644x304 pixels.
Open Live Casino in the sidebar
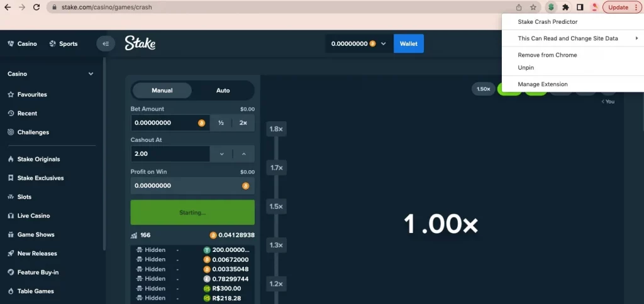click(29, 216)
